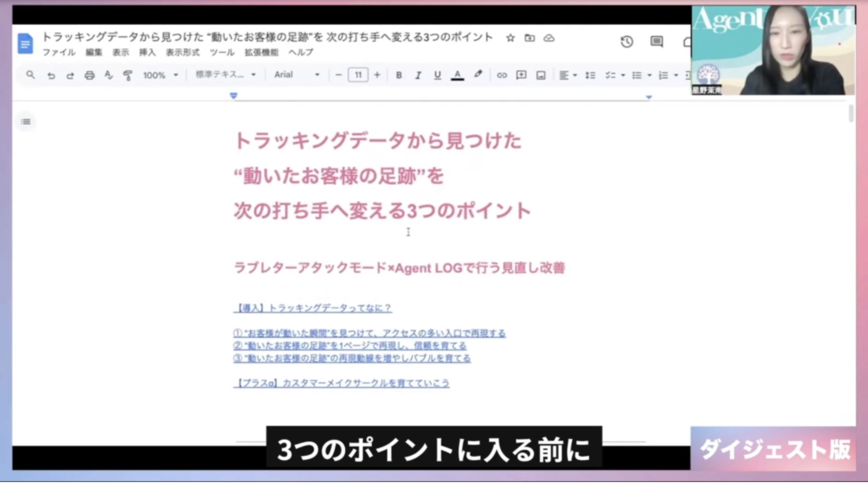Image resolution: width=868 pixels, height=483 pixels.
Task: Click the undo arrow icon
Action: [51, 75]
